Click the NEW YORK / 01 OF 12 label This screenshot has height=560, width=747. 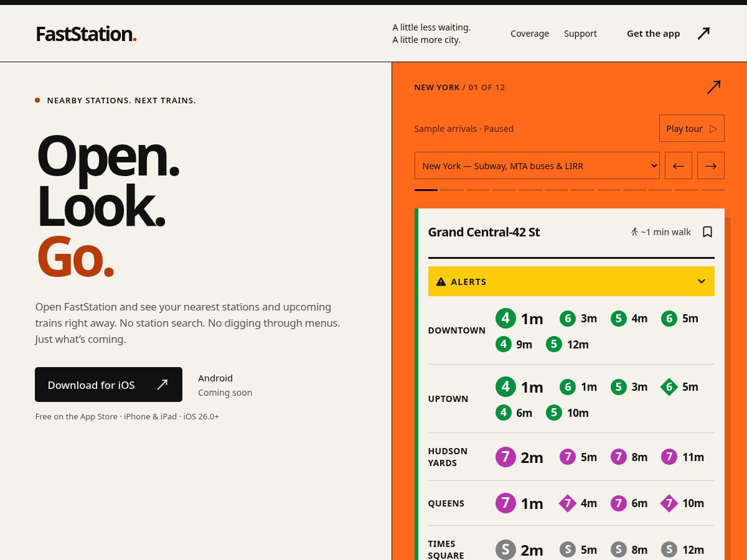pyautogui.click(x=460, y=87)
